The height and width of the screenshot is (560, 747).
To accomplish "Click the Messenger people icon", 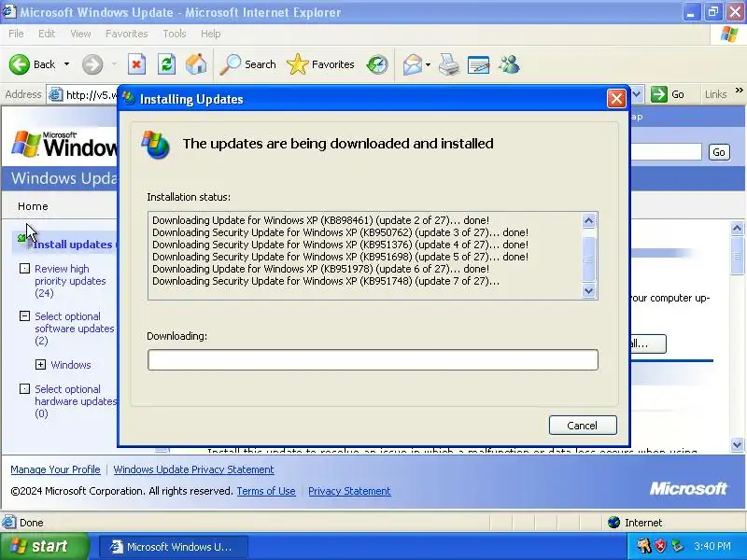I will 509,64.
